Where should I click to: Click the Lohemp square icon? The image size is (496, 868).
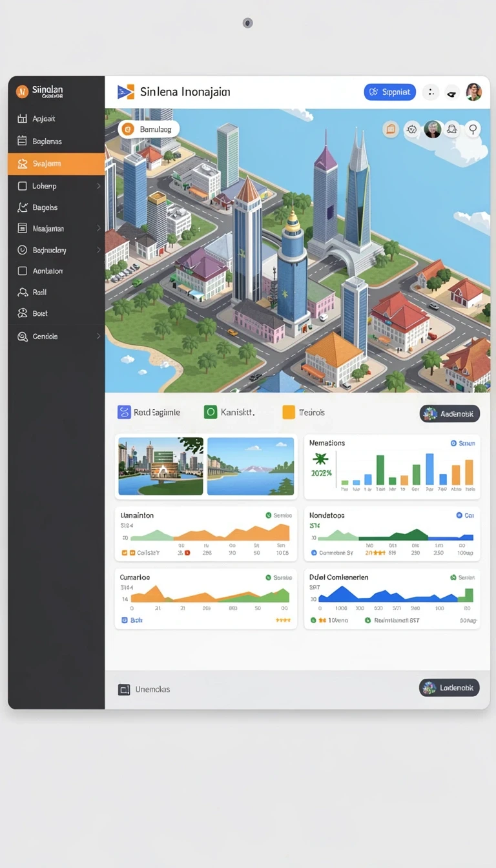[x=22, y=186]
